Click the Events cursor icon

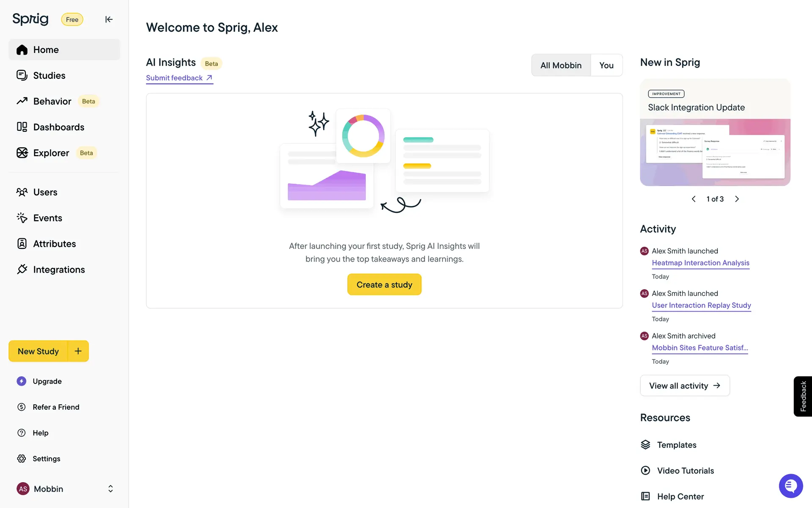(22, 218)
